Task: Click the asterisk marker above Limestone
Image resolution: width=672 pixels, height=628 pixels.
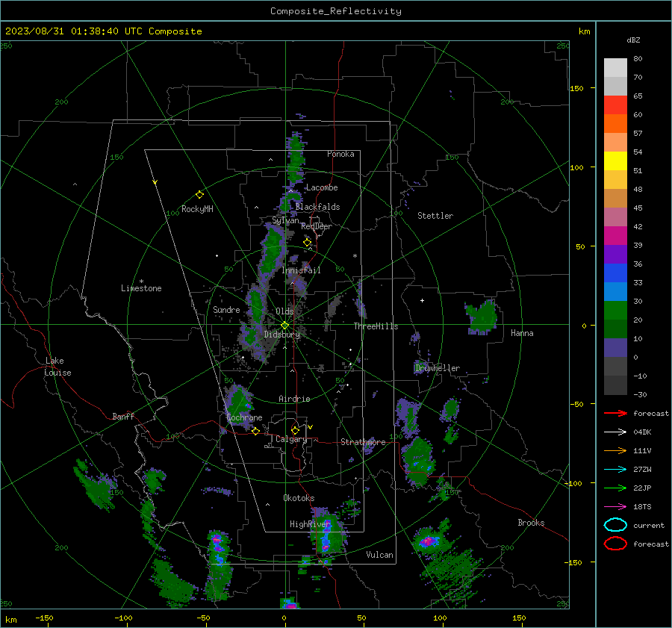Action: 141,282
